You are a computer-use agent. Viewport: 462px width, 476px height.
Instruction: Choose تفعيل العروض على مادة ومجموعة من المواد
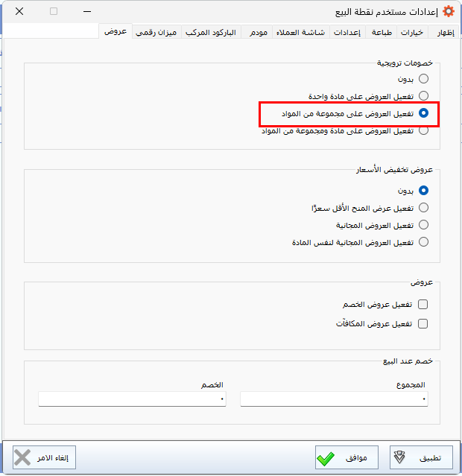(423, 130)
